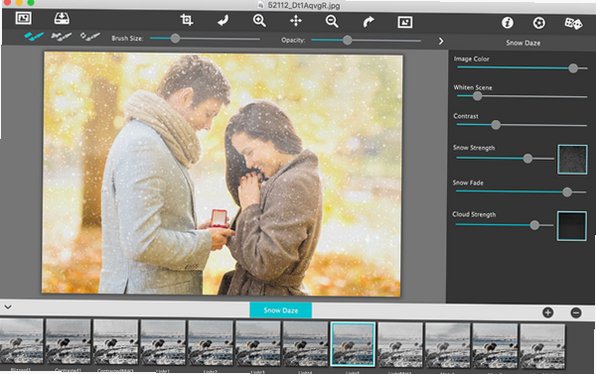596x374 pixels.
Task: Click the zoom in magnifier
Action: click(259, 21)
